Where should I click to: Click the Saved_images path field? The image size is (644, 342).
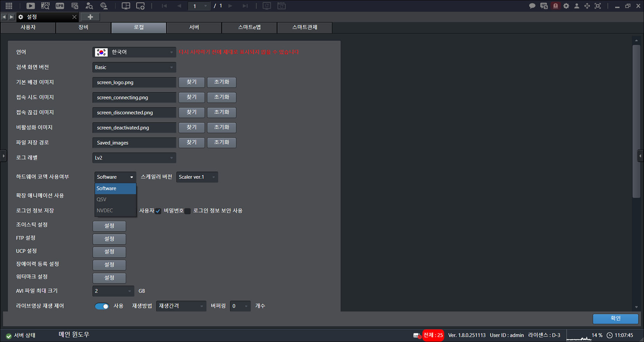134,142
